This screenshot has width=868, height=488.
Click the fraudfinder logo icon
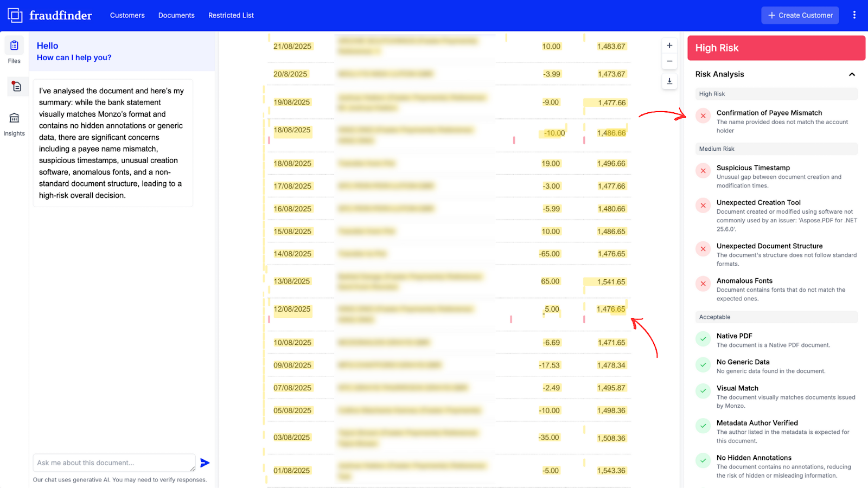(15, 15)
